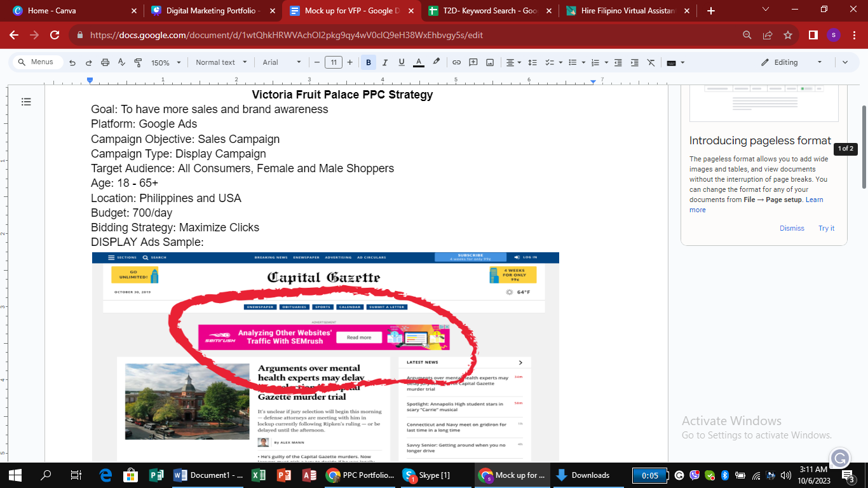Open the Chrome profile avatar

click(834, 35)
